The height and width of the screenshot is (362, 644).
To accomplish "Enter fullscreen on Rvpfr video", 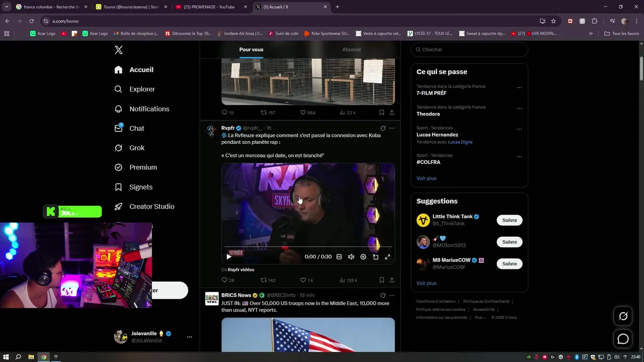I will pos(387,256).
